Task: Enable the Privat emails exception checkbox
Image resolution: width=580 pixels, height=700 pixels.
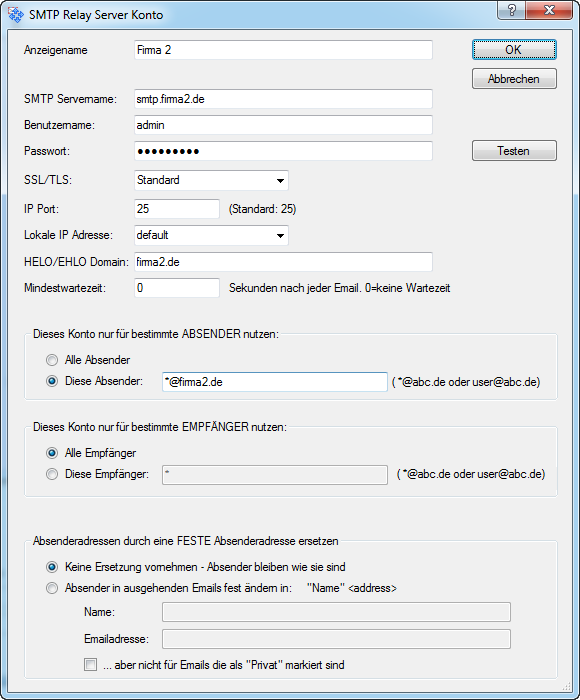Action: click(91, 665)
